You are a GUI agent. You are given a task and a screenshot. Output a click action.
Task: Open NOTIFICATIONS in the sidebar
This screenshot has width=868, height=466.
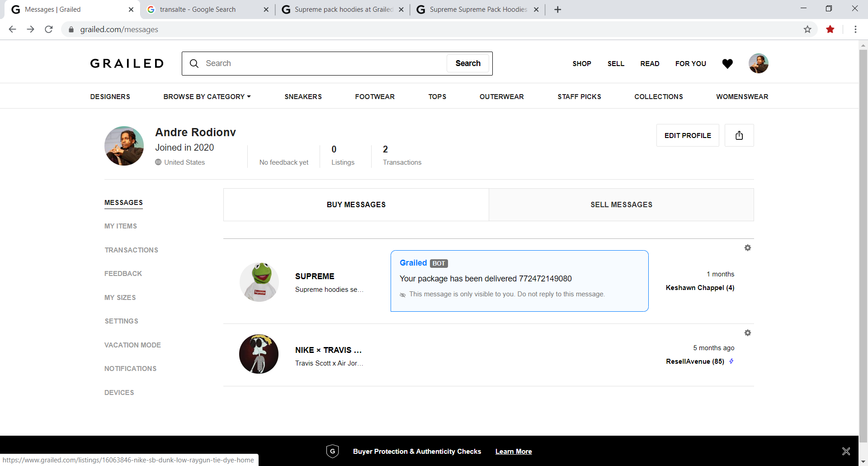point(130,369)
